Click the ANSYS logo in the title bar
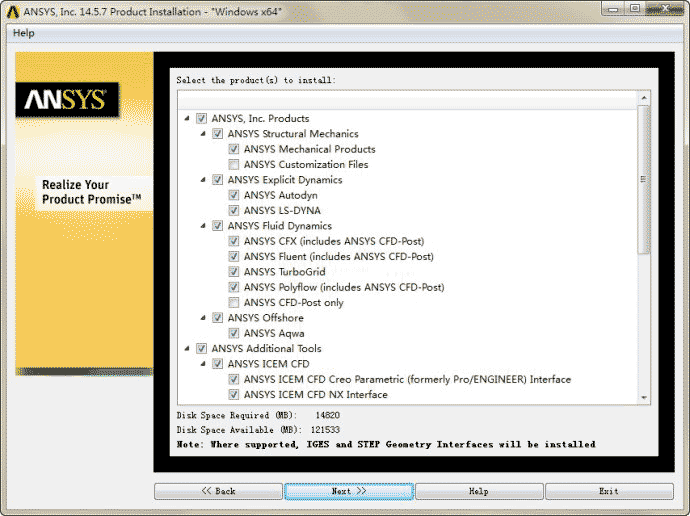 coord(13,12)
